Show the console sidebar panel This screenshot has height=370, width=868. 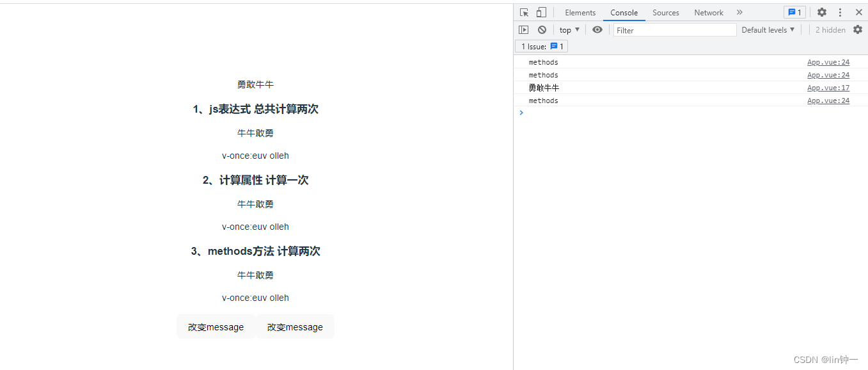pos(524,30)
